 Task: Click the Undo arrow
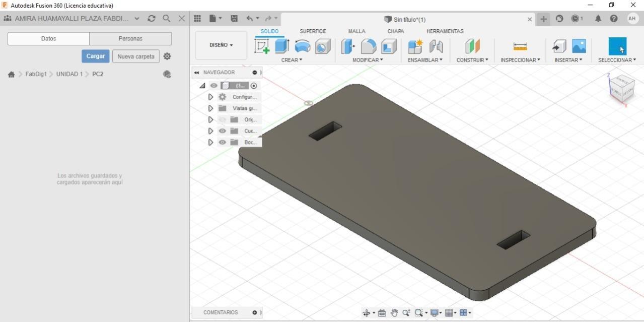click(250, 19)
